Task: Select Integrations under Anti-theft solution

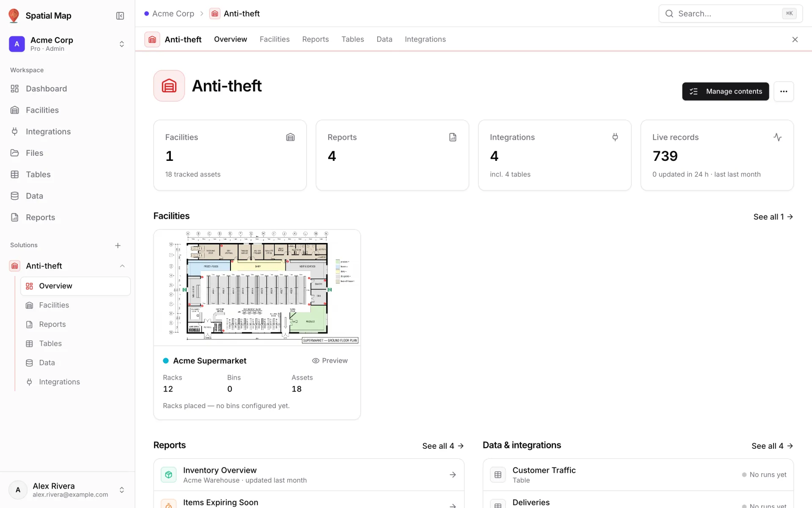Action: tap(75, 382)
